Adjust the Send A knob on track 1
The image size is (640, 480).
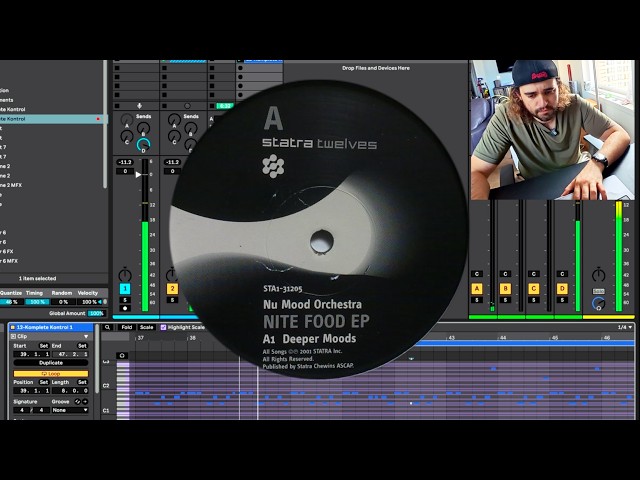pos(127,120)
